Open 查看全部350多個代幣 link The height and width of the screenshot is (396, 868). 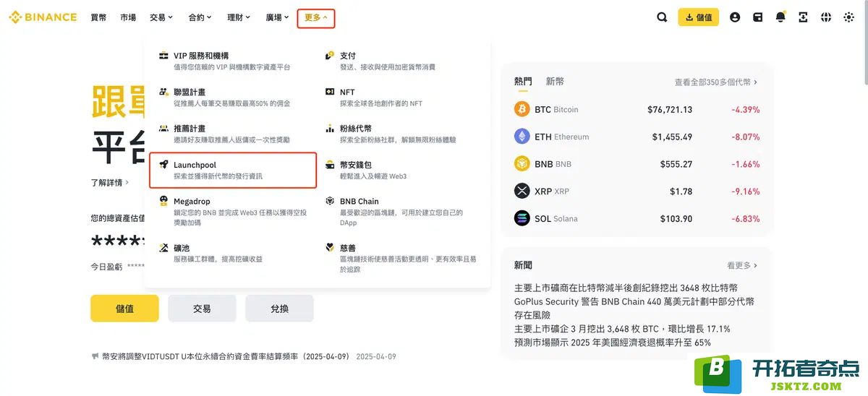point(716,82)
